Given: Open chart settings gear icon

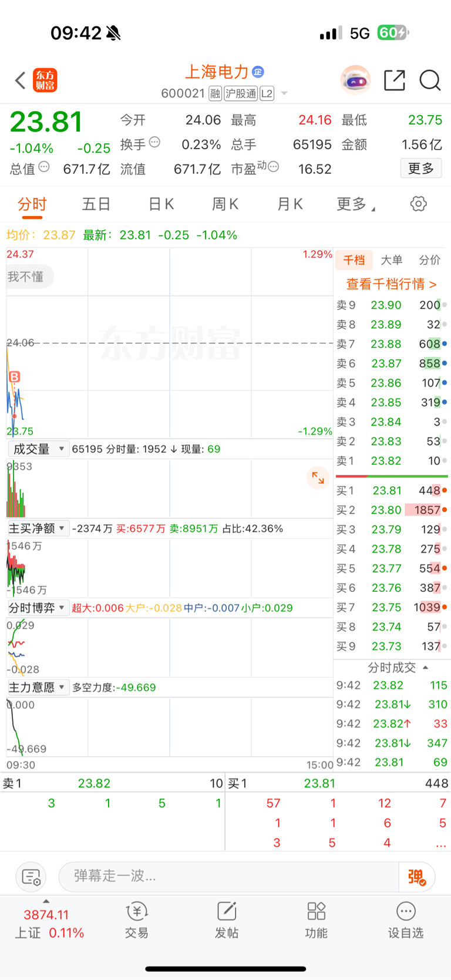Looking at the screenshot, I should click(x=418, y=204).
